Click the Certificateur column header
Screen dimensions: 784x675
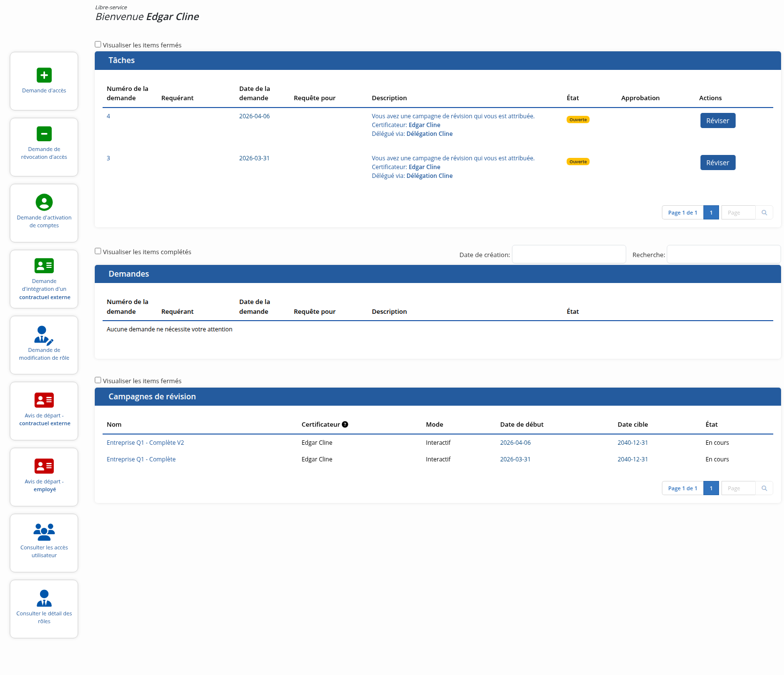(x=320, y=424)
